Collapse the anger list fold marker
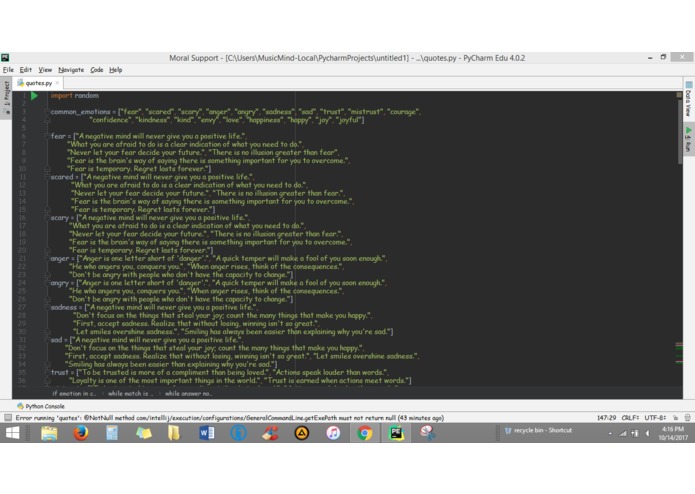 click(47, 258)
